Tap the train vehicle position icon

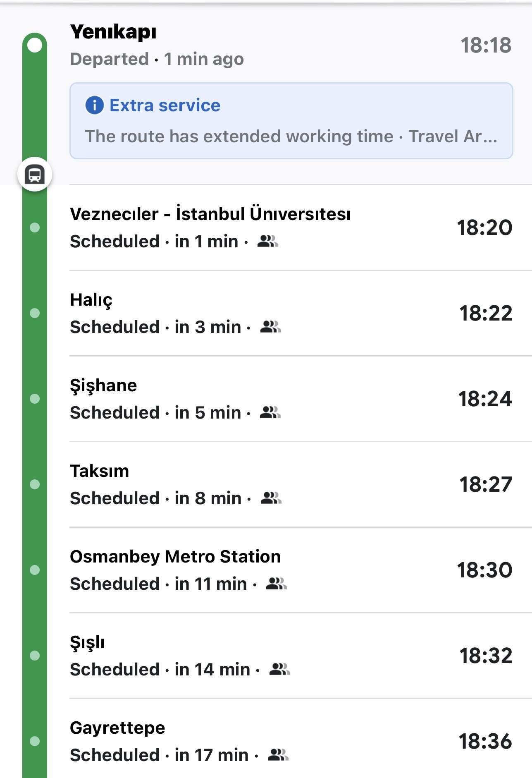35,174
